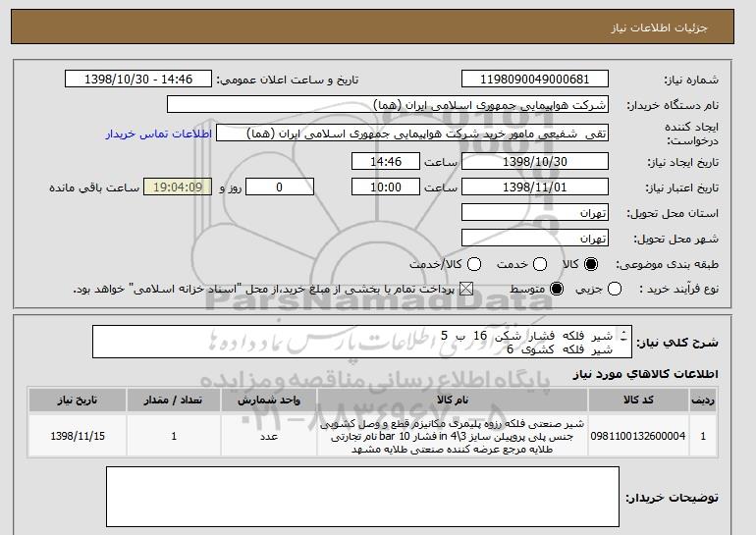
Task: Click the تعداد / مقدار column header
Action: [x=174, y=401]
